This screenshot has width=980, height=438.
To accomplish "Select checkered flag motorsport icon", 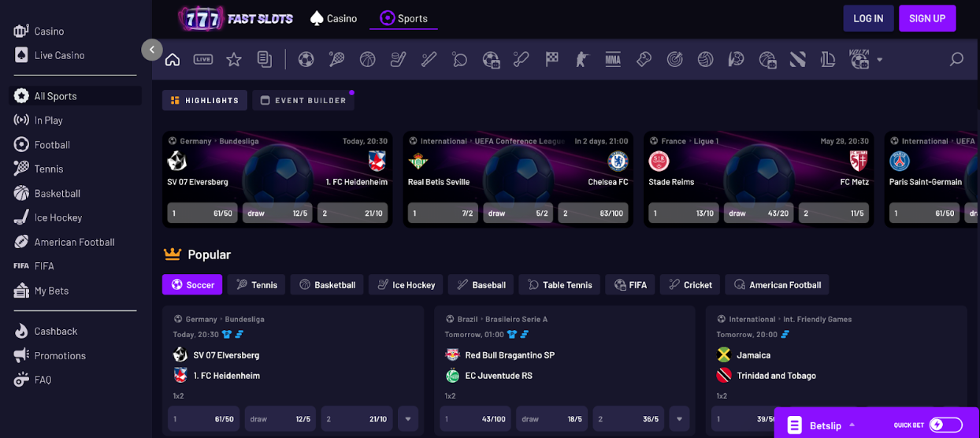I will point(552,59).
